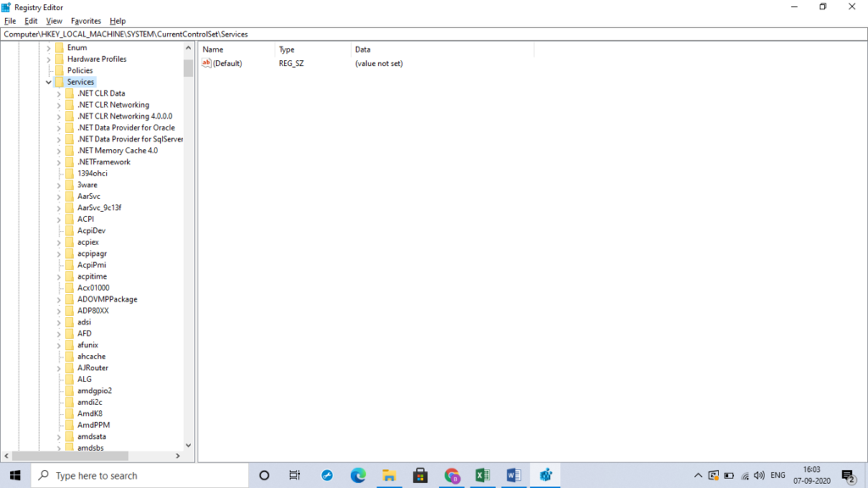This screenshot has width=868, height=488.
Task: Open Microsoft Edge from the taskbar
Action: 358,475
